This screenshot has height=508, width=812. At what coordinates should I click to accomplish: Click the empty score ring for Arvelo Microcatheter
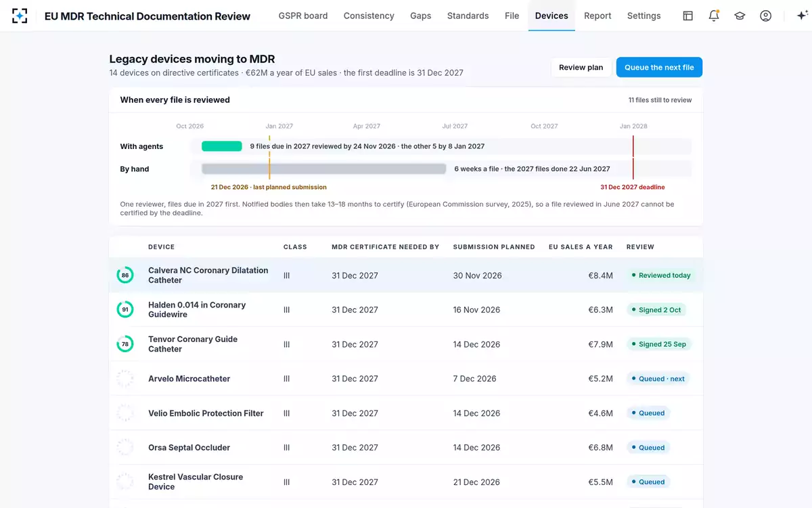(125, 379)
